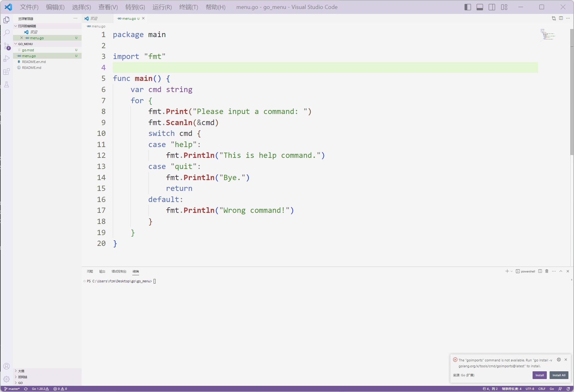Open the Extensions view

pyautogui.click(x=6, y=72)
